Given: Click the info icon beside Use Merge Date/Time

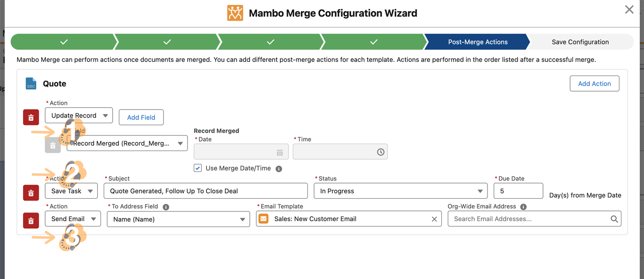Looking at the screenshot, I should 279,169.
